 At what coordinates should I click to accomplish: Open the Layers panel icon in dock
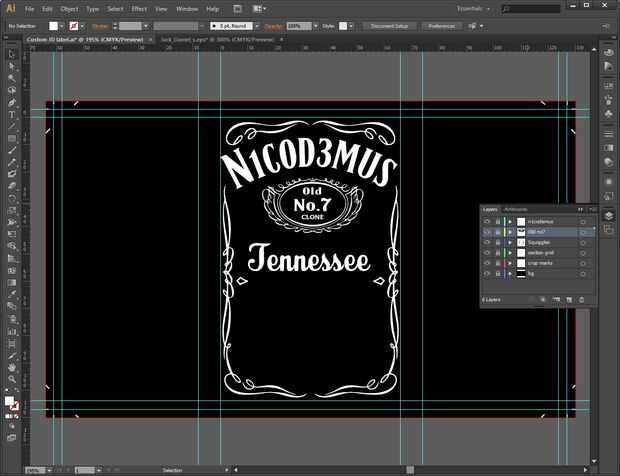[609, 214]
